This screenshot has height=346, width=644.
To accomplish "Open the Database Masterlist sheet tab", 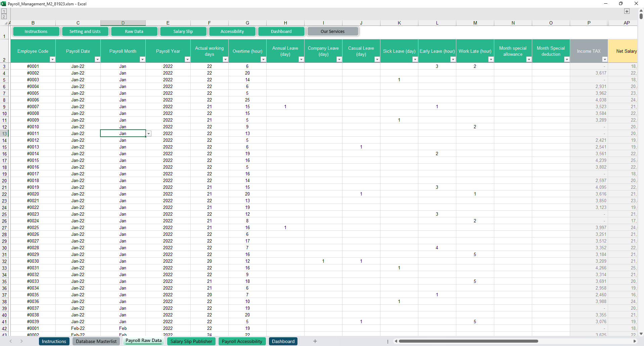I will [96, 341].
